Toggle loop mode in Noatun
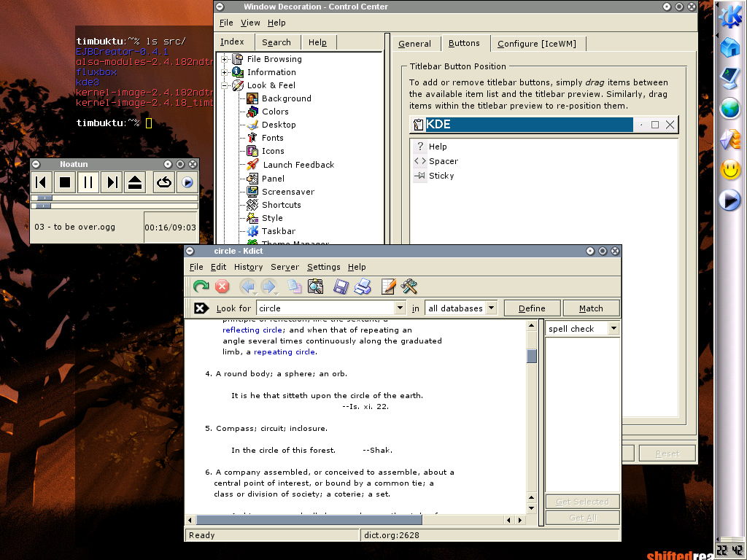747x560 pixels. click(164, 182)
